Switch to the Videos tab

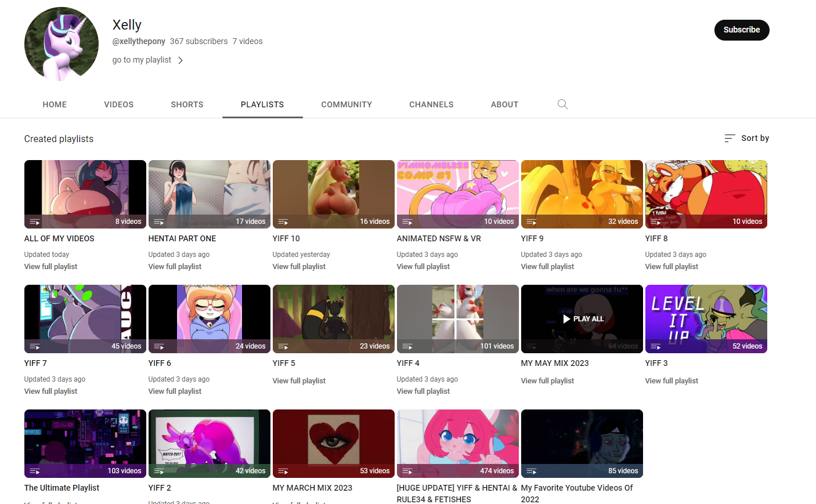click(118, 104)
